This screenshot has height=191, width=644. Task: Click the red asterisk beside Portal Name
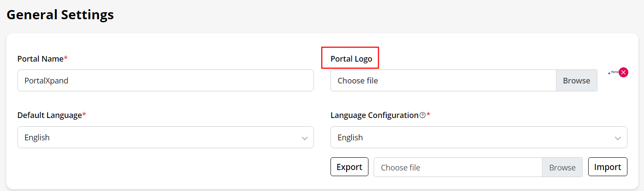(66, 58)
